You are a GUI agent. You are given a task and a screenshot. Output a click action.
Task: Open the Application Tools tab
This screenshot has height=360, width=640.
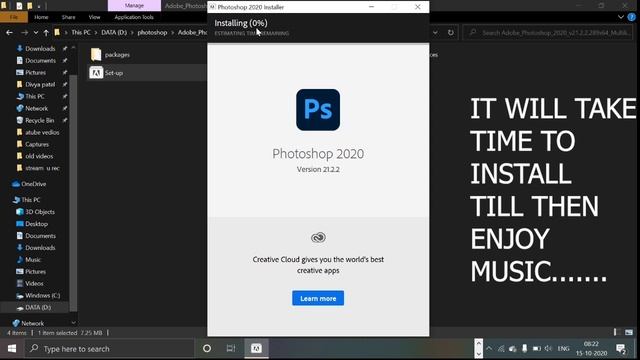pyautogui.click(x=134, y=17)
